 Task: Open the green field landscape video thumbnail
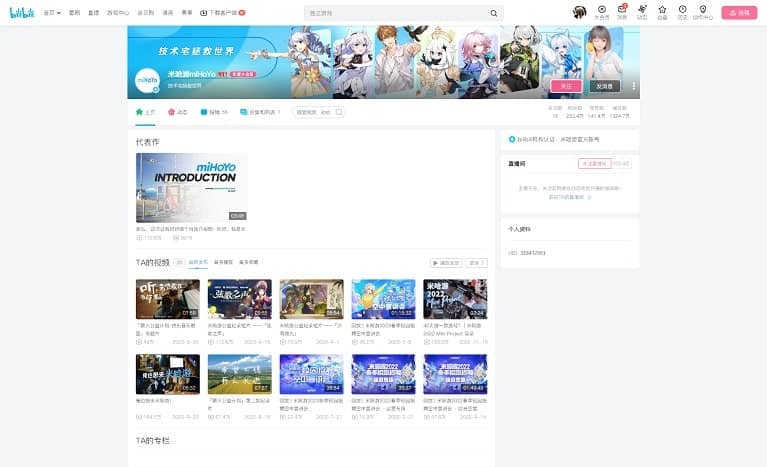click(240, 374)
